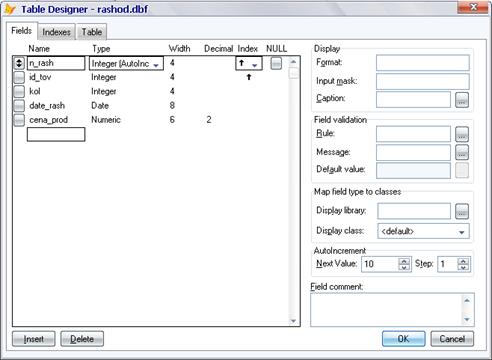Click the Rule input field
Screen dimensions: 492x360
[413, 134]
